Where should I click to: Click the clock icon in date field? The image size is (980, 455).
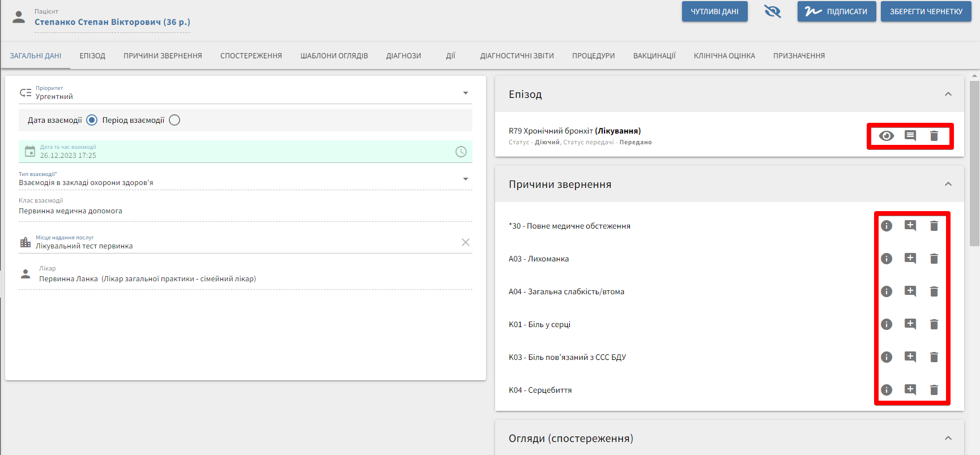[461, 152]
